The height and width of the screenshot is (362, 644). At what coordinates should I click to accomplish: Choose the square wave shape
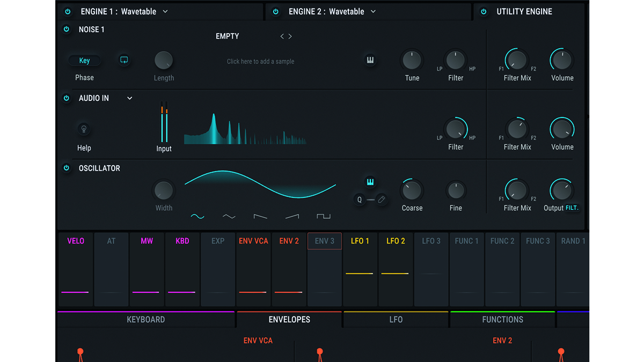(324, 217)
